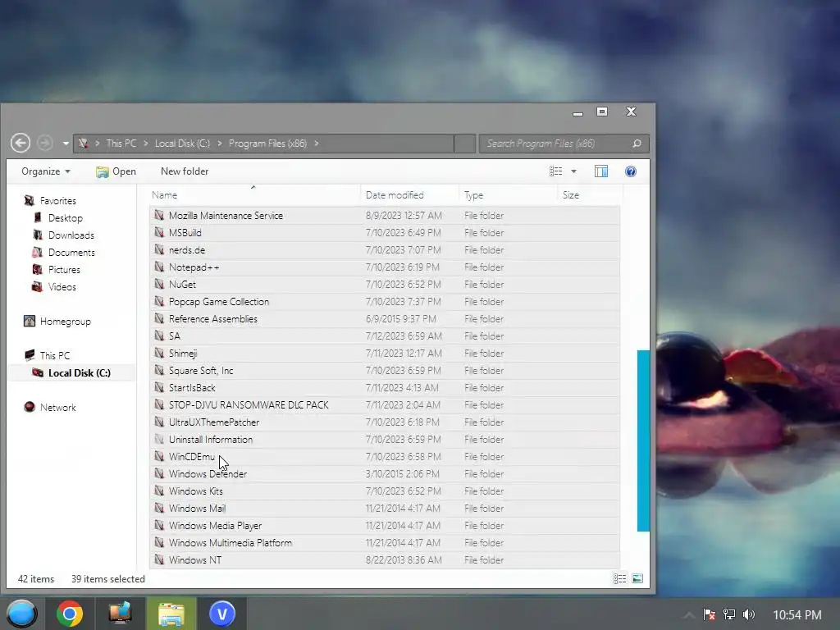The height and width of the screenshot is (630, 840).
Task: Sort by Date modified column
Action: (x=395, y=195)
